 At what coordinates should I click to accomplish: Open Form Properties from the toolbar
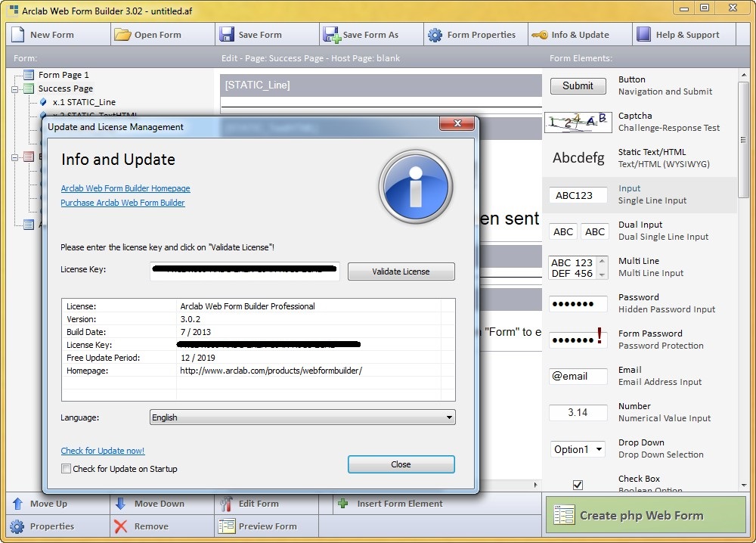click(475, 34)
